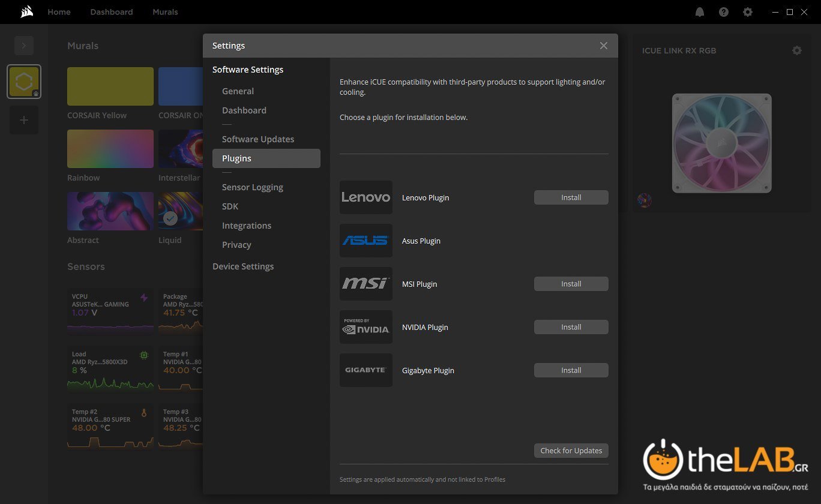Click the checkmark on Liquid mural
The image size is (821, 504).
[x=170, y=218]
